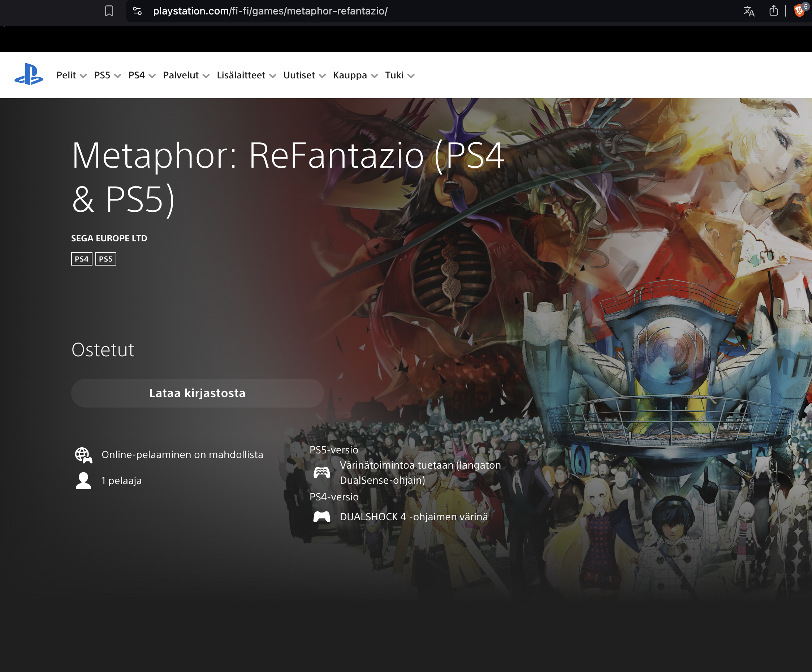Click the Metaphor: ReFantazio title heading

coord(288,177)
